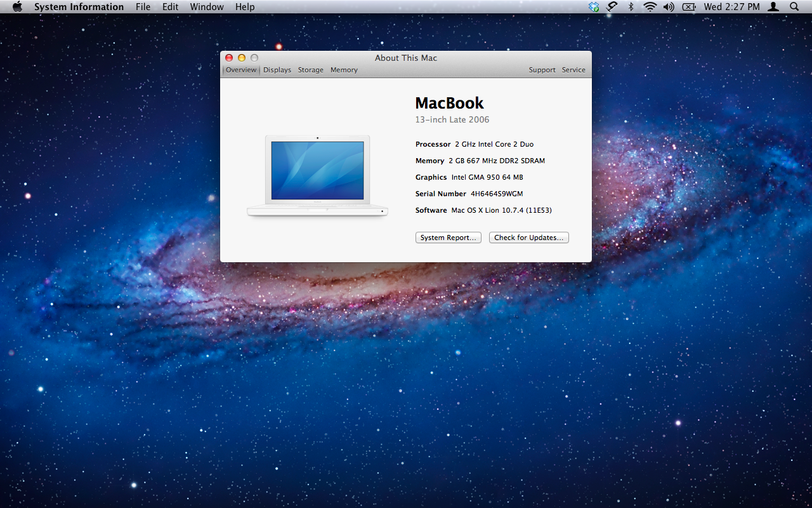
Task: Switch to the Storage tab
Action: (311, 70)
